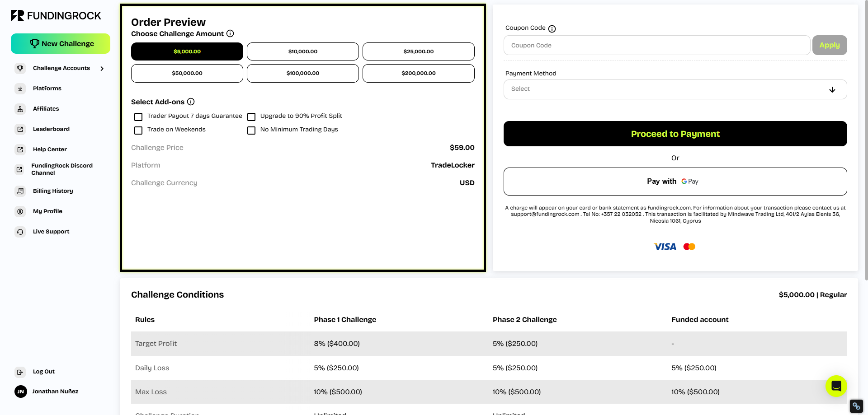Open the chat widget bubble
868x415 pixels.
[836, 386]
